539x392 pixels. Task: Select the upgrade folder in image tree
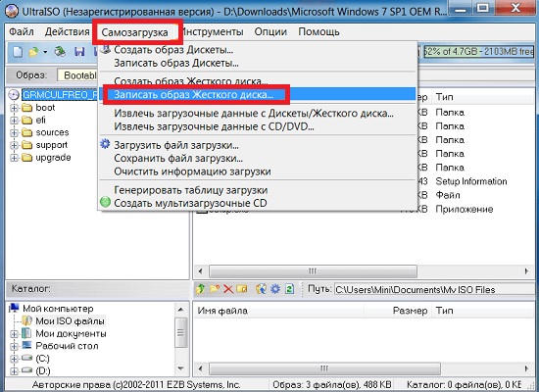[53, 158]
